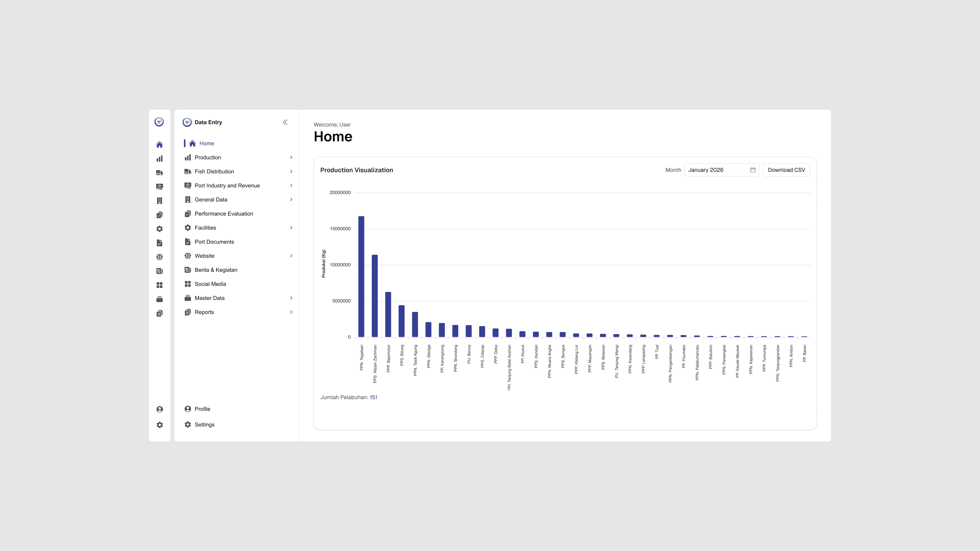980x551 pixels.
Task: Open Settings from the sidebar menu
Action: (204, 424)
